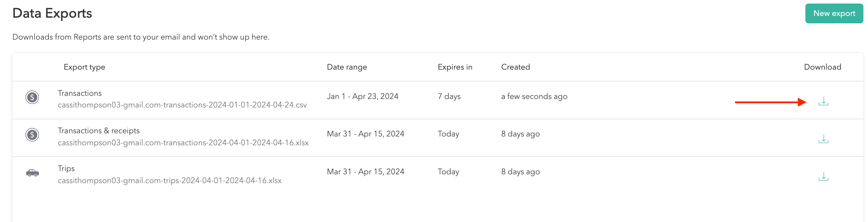This screenshot has width=868, height=222.
Task: Click the Date range column header
Action: tap(347, 67)
